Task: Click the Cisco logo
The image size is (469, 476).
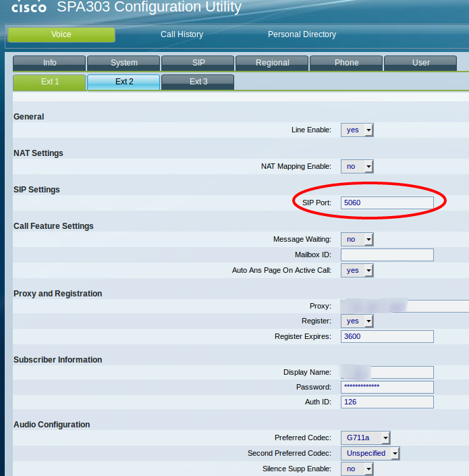Action: coord(28,7)
